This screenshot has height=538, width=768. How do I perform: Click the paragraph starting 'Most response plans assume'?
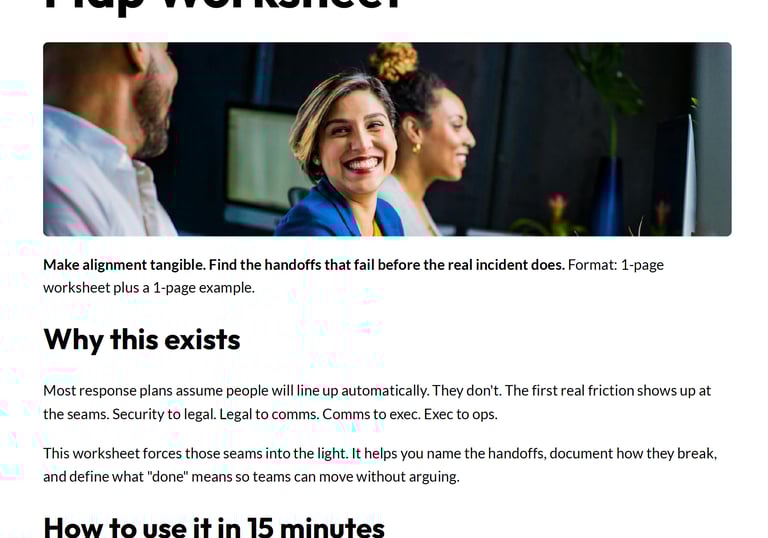(x=377, y=402)
